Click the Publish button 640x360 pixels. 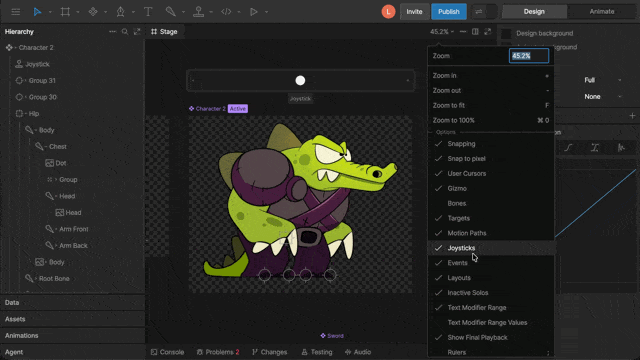pos(449,11)
